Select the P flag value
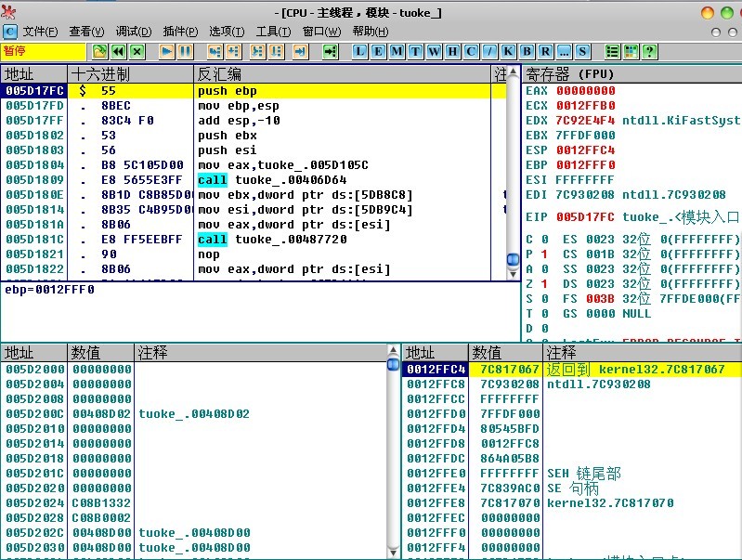The width and height of the screenshot is (742, 560). 545,254
